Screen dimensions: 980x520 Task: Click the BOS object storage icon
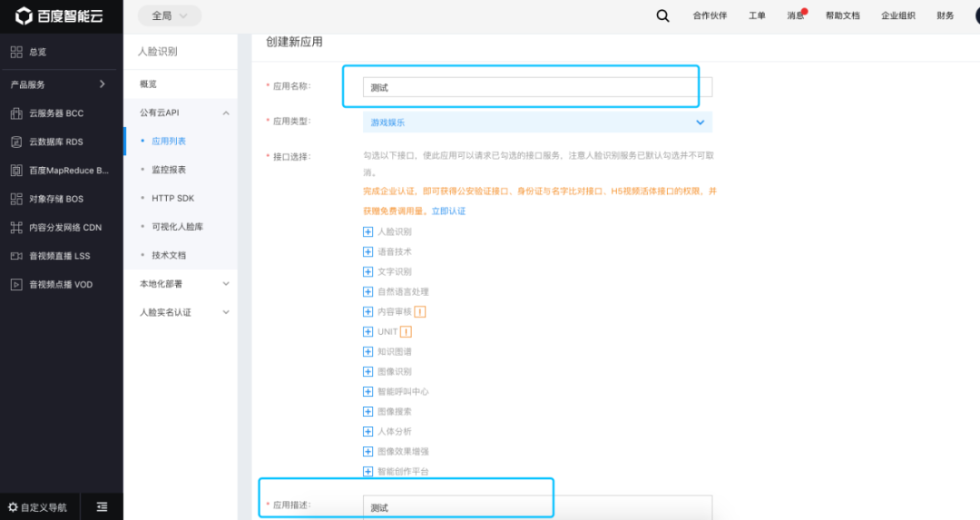[16, 199]
